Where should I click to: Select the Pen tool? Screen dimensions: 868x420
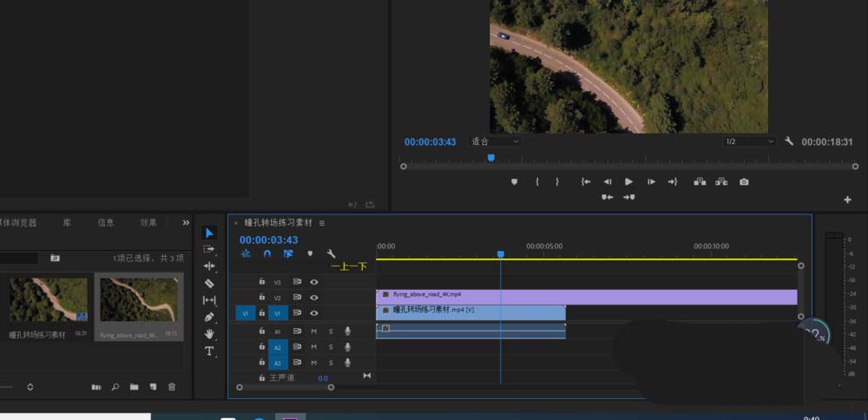coord(209,317)
